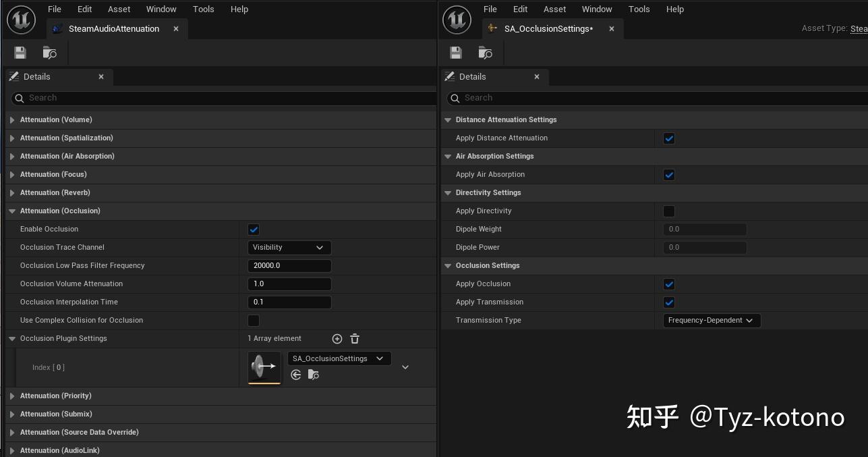Click the Occlusion Volume Attenuation value field

289,284
